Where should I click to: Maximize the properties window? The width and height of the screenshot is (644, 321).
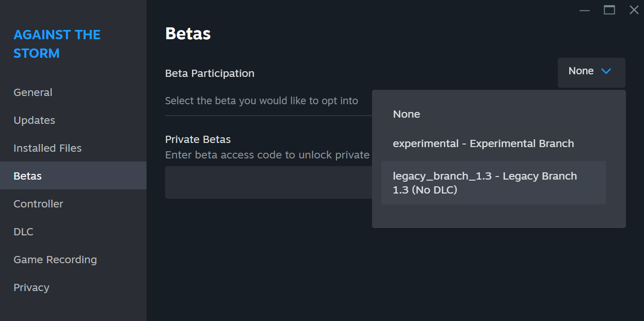pyautogui.click(x=609, y=10)
